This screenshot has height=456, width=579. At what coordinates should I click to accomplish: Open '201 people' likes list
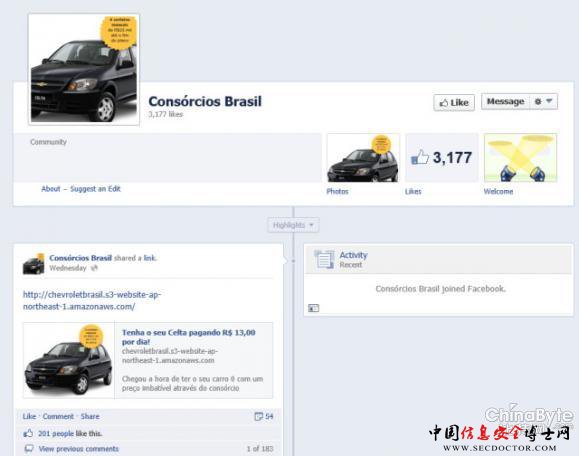point(56,433)
